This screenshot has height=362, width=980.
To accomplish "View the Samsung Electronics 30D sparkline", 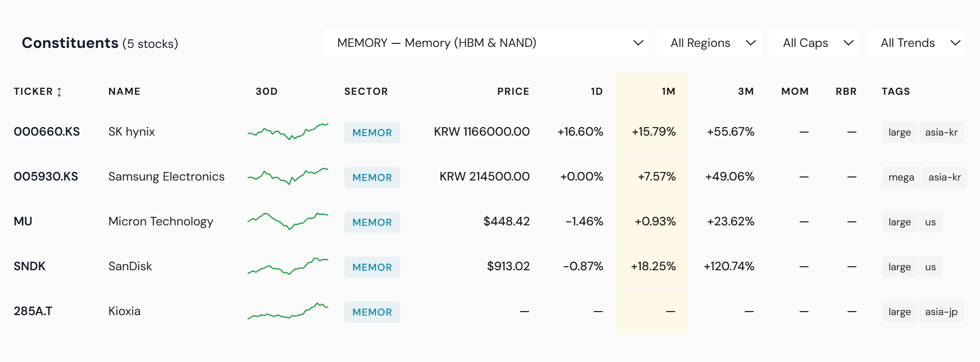I will coord(288,176).
